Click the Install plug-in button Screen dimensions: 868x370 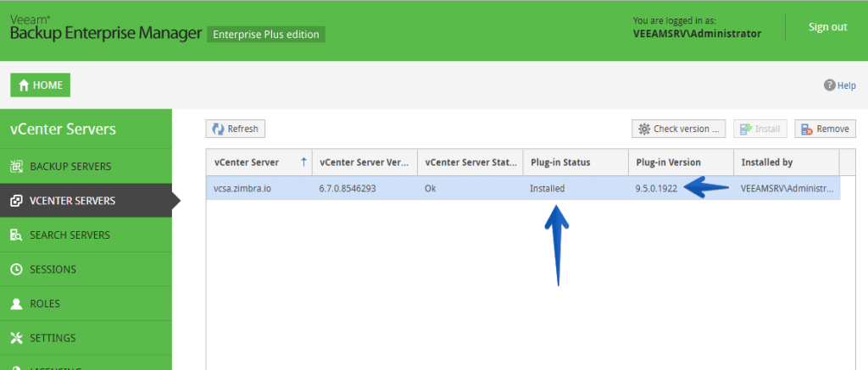point(760,129)
